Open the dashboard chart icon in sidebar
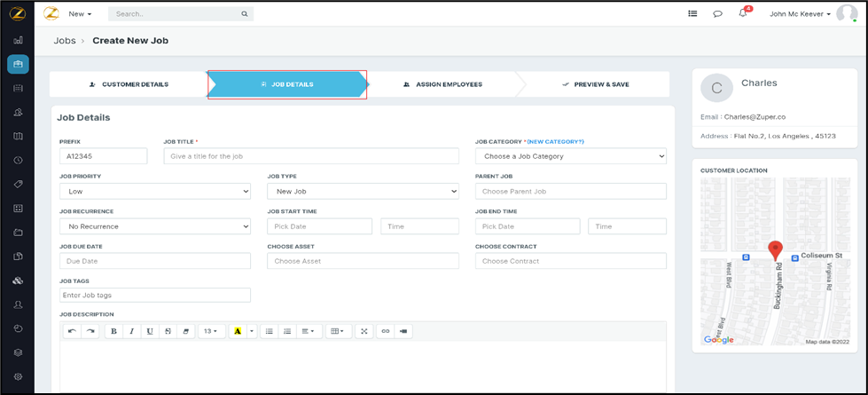 pyautogui.click(x=18, y=40)
